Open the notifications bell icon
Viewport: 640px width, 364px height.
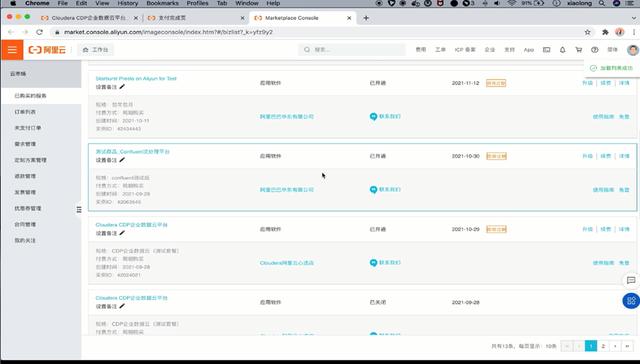pyautogui.click(x=562, y=50)
